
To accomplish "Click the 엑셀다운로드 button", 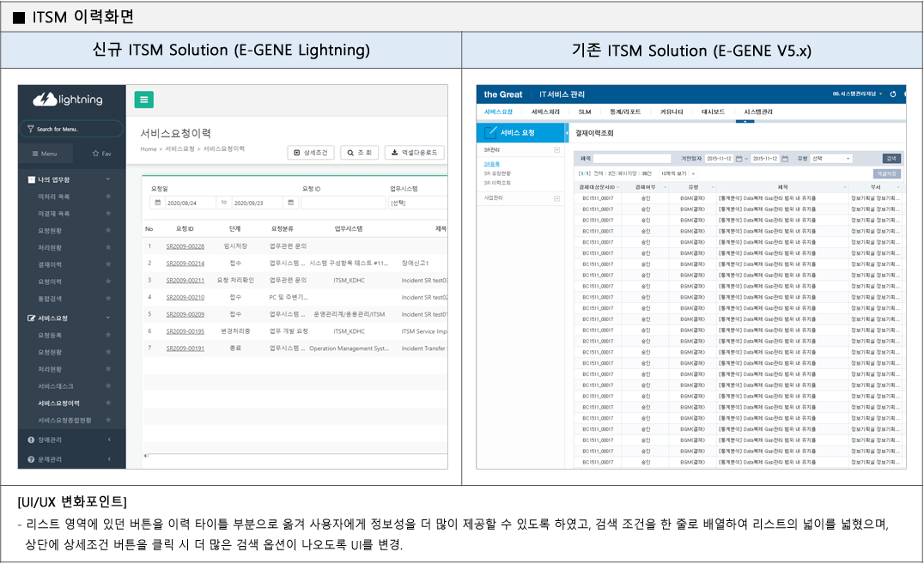I will pos(414,153).
